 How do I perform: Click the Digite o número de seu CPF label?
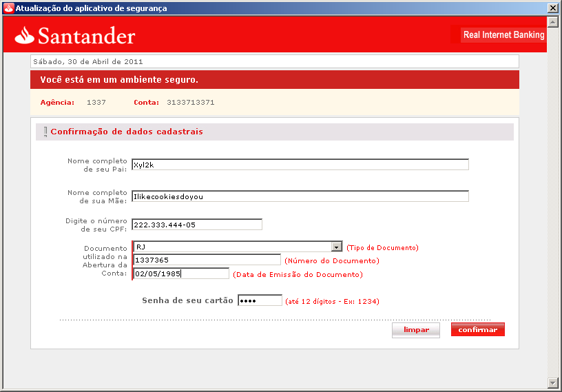pos(96,225)
